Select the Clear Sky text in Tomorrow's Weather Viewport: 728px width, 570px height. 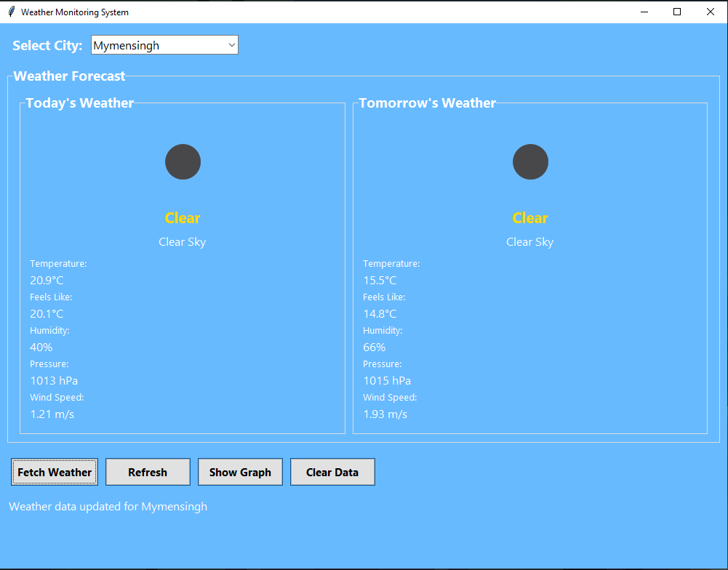tap(530, 242)
